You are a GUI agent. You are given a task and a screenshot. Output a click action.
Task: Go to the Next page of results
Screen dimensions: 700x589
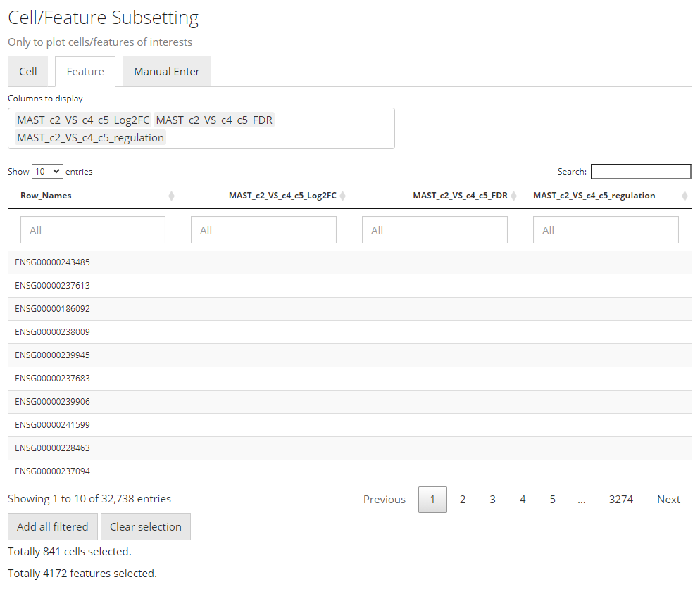668,500
